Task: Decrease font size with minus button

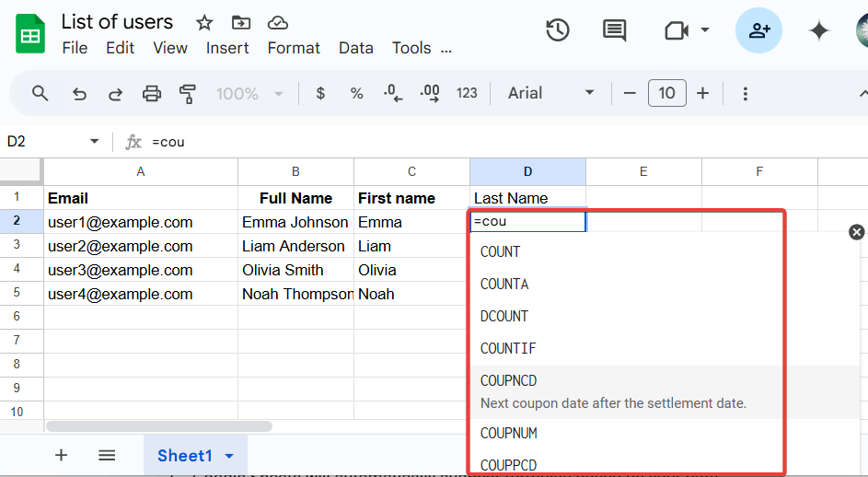Action: [x=630, y=93]
